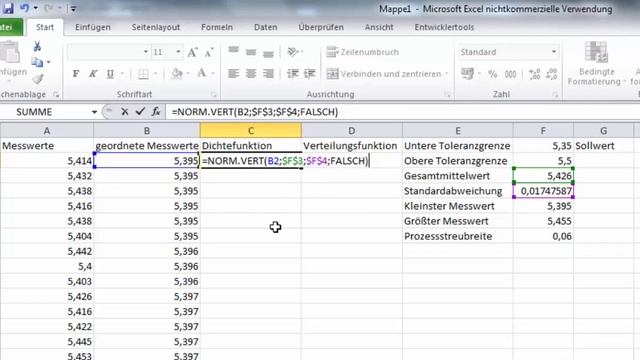Open the Start ribbon tab
The height and width of the screenshot is (360, 640).
[45, 27]
